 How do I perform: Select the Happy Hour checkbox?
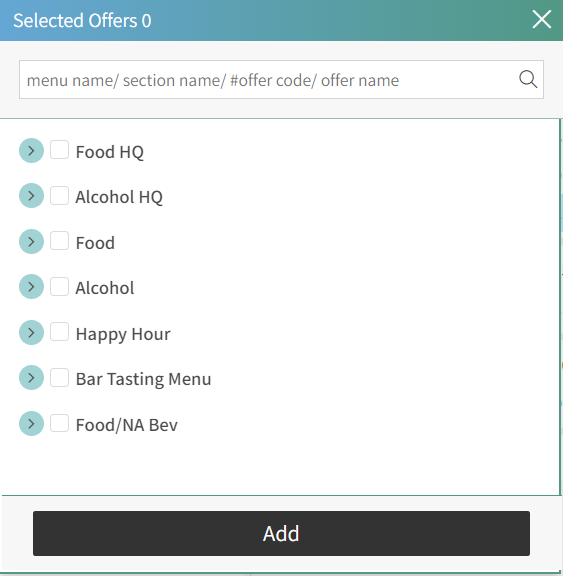[x=59, y=332]
